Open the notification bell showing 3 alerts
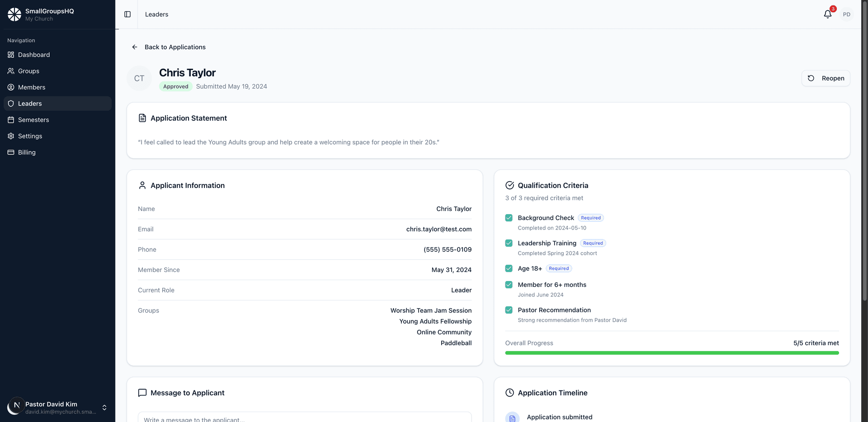868x422 pixels. coord(828,14)
